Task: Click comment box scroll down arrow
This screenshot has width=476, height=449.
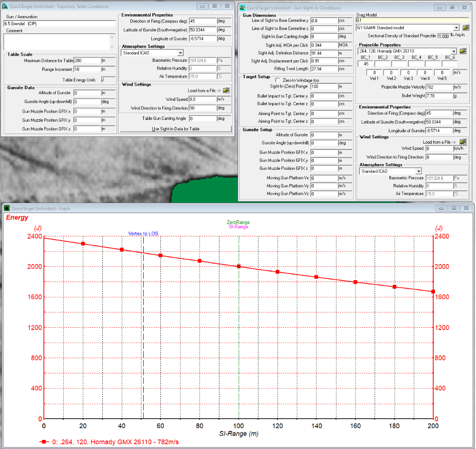Action: pyautogui.click(x=112, y=47)
